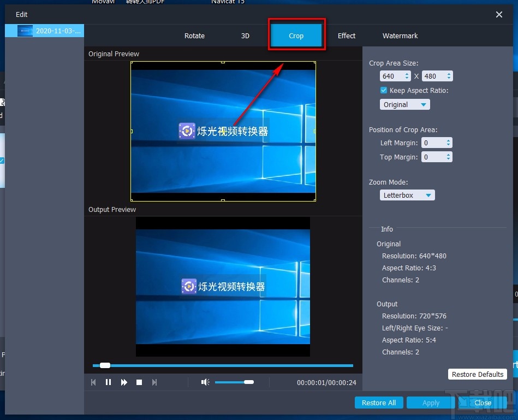This screenshot has height=420, width=518.
Task: Increase Left Margin with its up arrow
Action: point(448,140)
